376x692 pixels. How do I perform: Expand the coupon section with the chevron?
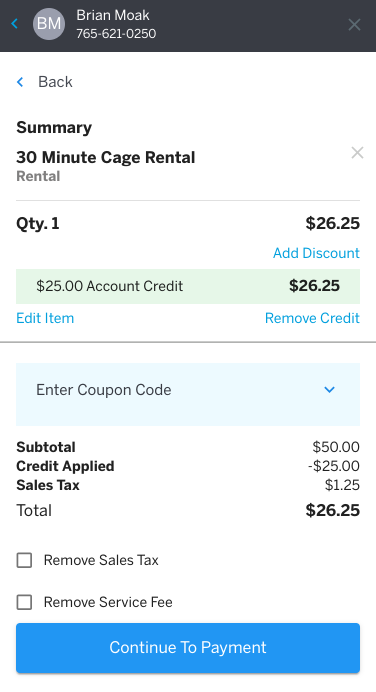pyautogui.click(x=329, y=390)
